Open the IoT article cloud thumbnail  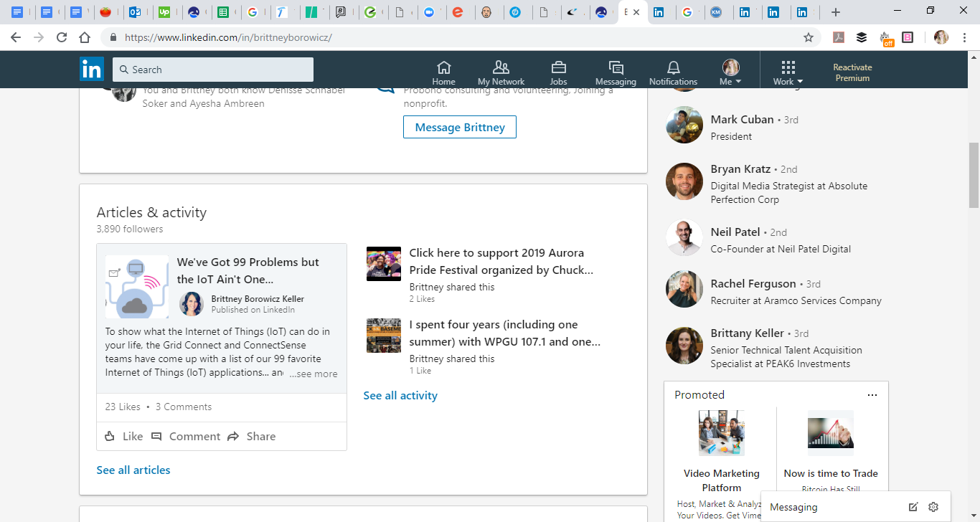137,287
